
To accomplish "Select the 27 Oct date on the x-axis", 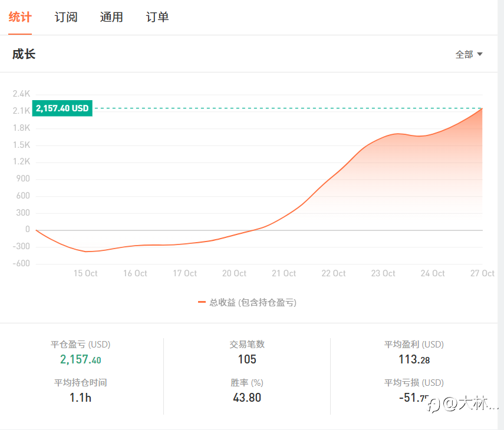I will click(x=482, y=273).
